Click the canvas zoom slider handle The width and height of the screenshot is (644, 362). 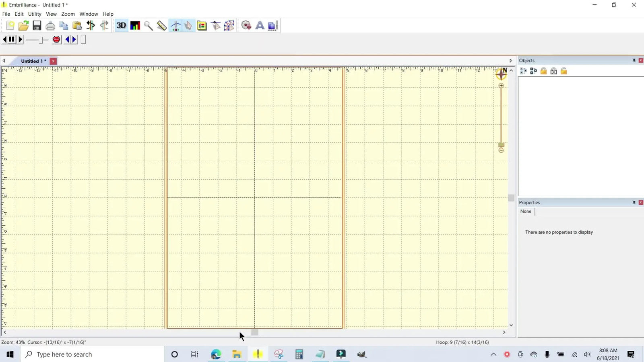[501, 145]
